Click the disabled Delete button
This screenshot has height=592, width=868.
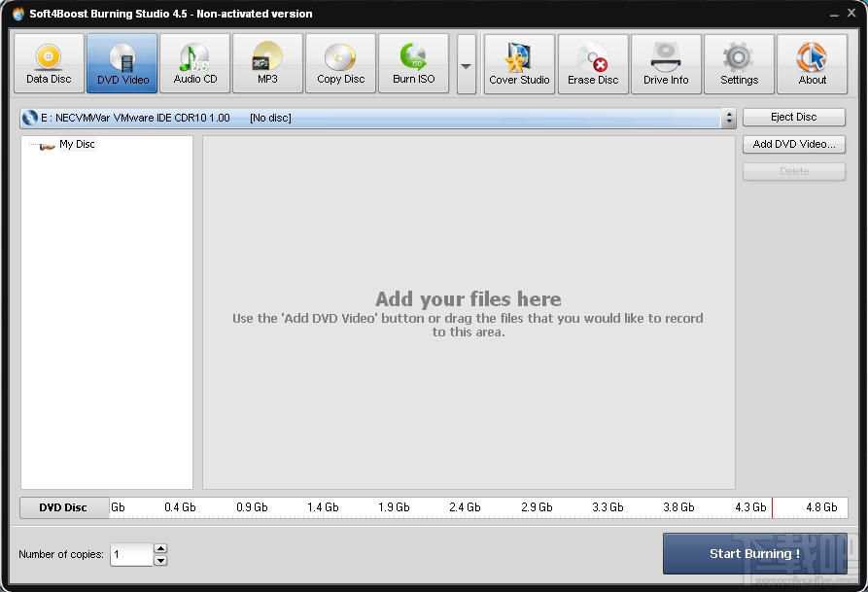(794, 171)
